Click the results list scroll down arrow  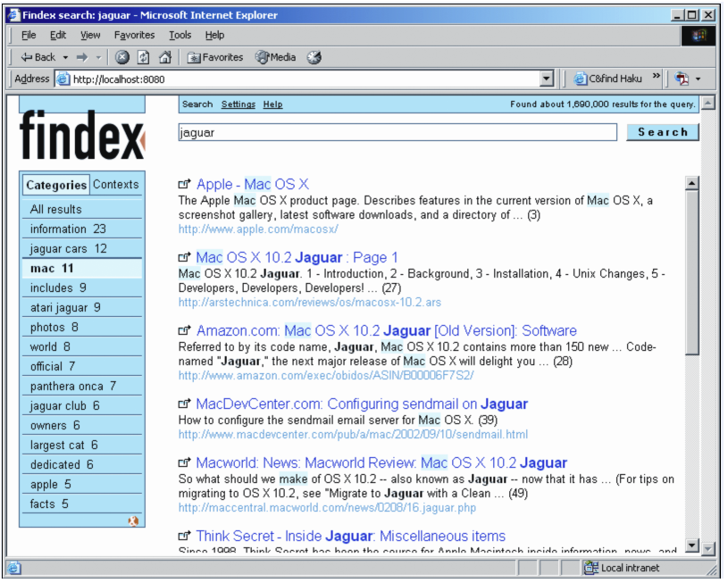point(691,546)
